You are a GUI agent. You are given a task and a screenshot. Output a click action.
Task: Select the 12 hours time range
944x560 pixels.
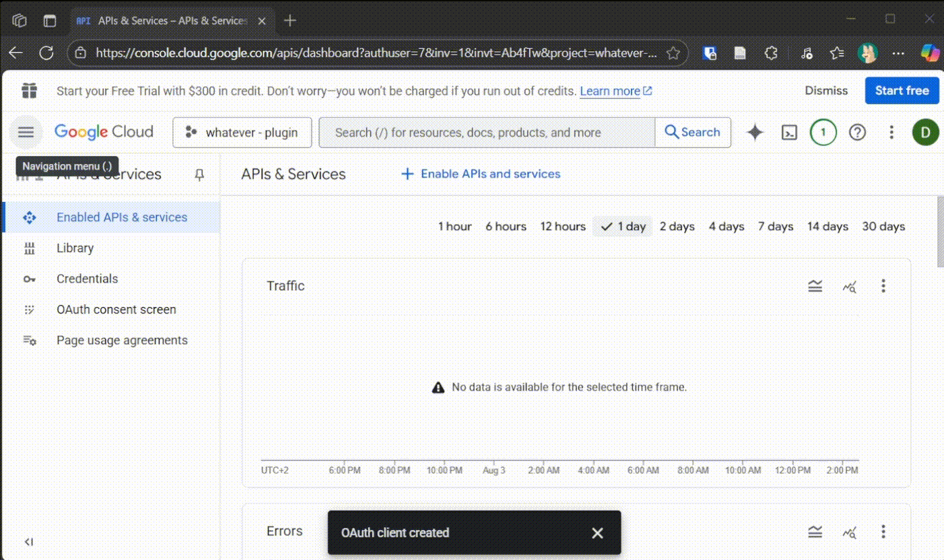tap(563, 227)
